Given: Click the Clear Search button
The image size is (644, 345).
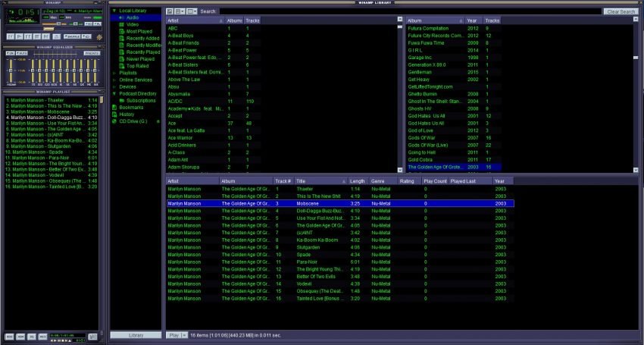Looking at the screenshot, I should click(x=621, y=11).
